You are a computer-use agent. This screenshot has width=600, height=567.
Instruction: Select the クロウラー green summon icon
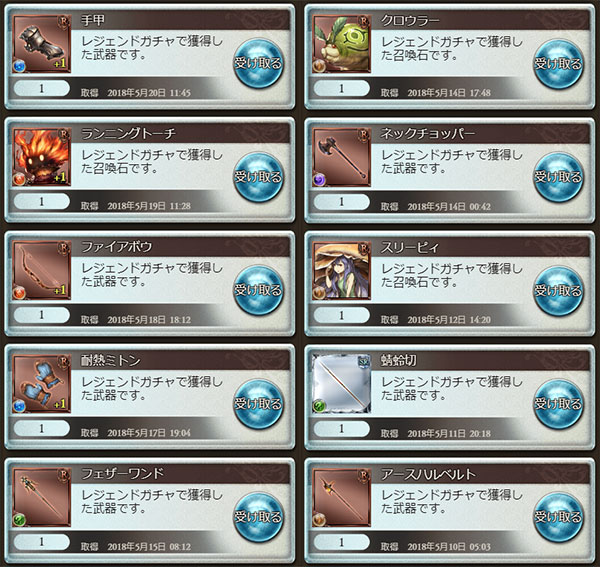342,44
